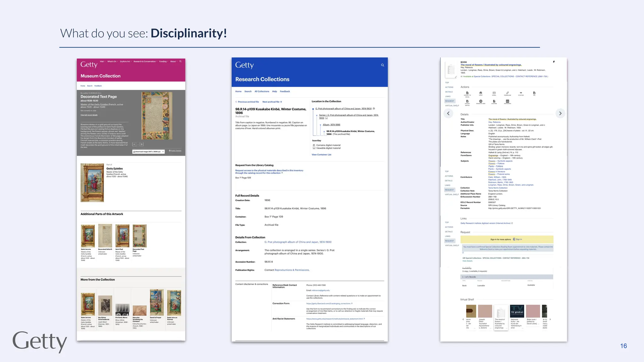Open View full record details link

coord(89,115)
